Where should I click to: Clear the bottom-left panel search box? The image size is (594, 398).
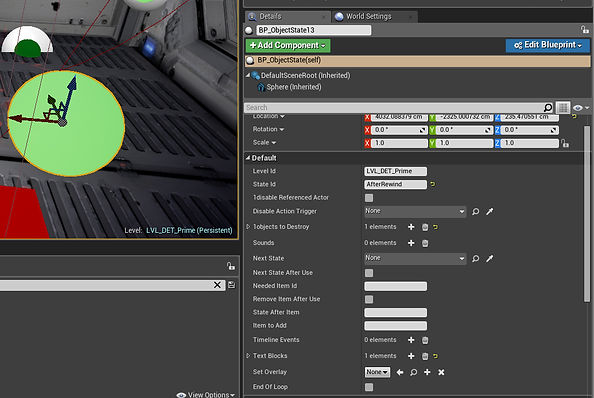(217, 285)
